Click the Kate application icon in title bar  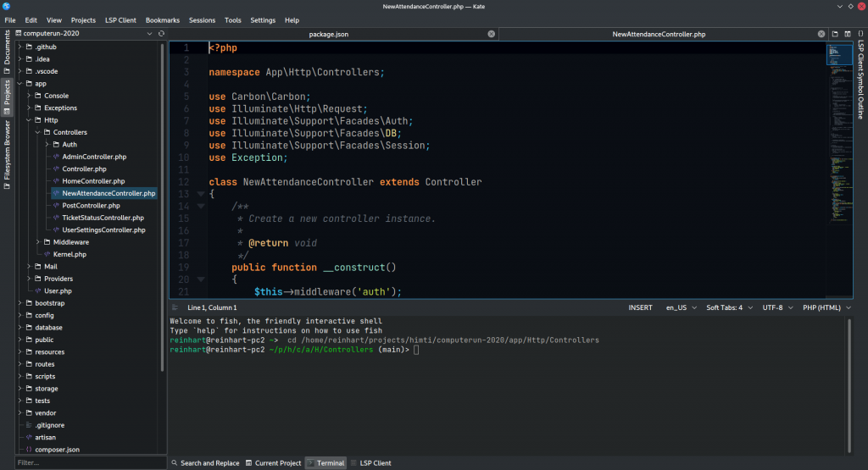[x=8, y=7]
